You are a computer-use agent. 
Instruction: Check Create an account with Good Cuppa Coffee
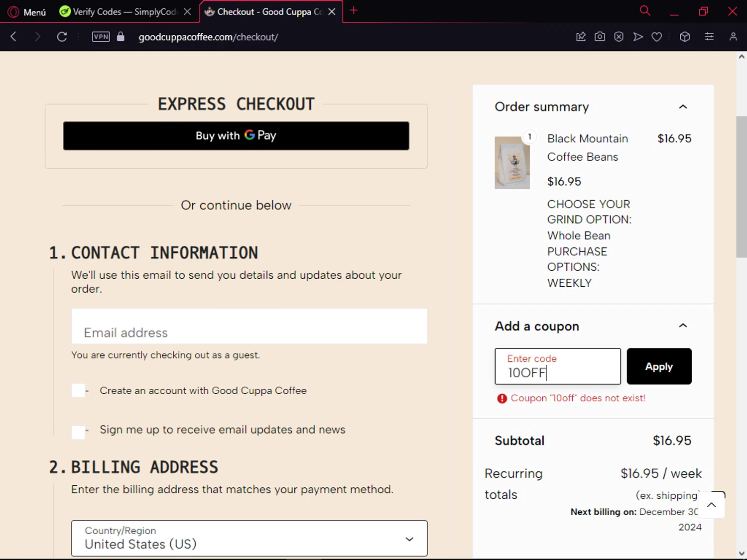[x=78, y=390]
